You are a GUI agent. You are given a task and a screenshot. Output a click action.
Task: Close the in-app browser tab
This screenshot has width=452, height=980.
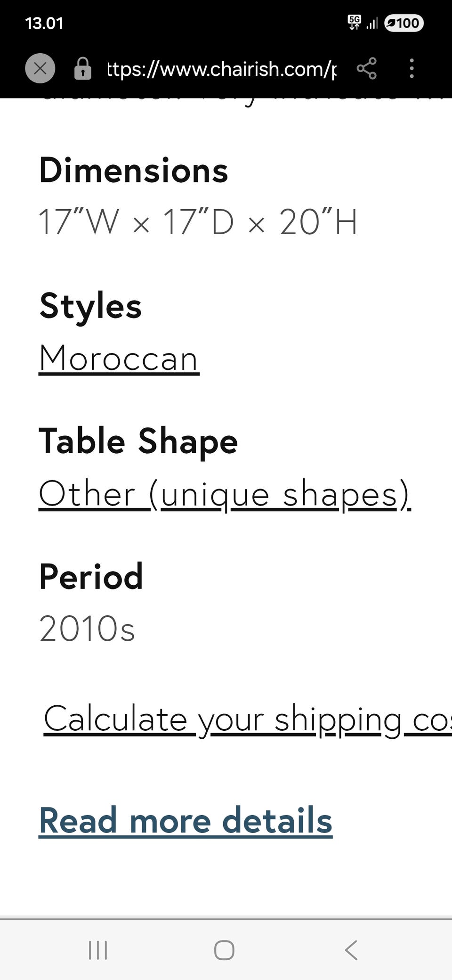(x=40, y=69)
